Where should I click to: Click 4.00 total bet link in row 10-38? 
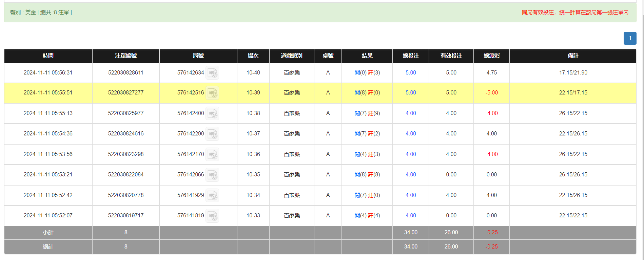410,113
